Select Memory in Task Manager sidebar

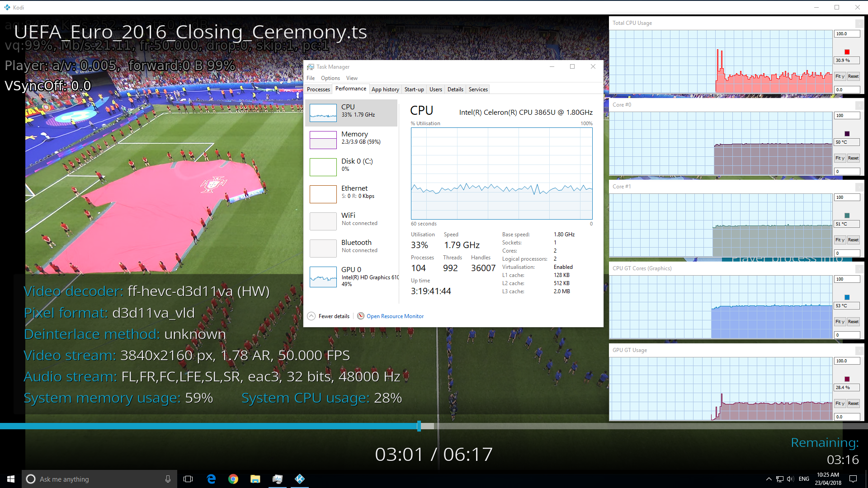tap(352, 140)
